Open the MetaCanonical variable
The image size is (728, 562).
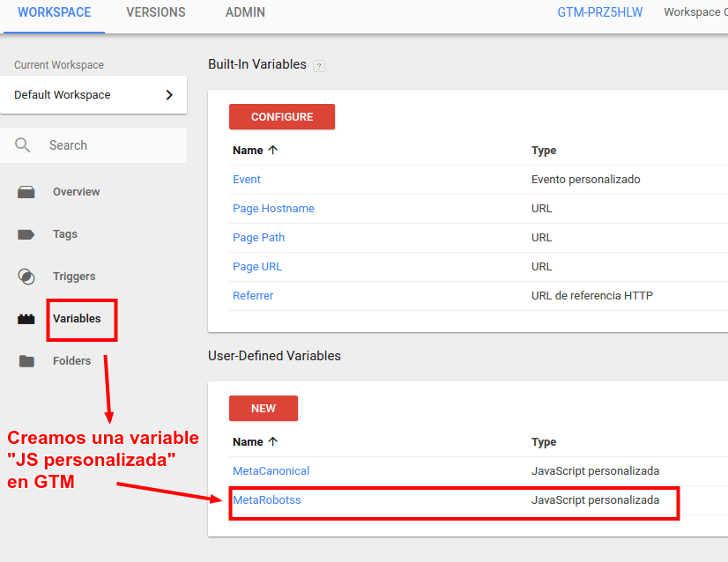coord(271,470)
